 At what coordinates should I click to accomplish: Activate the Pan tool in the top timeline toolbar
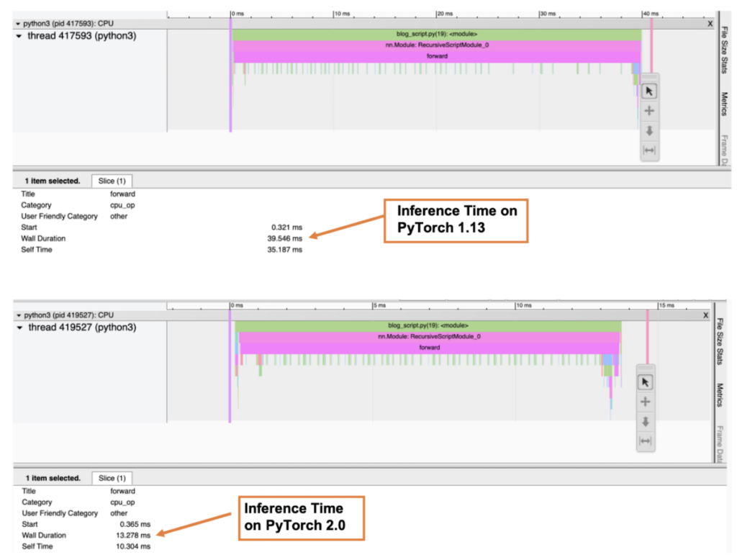(x=649, y=111)
